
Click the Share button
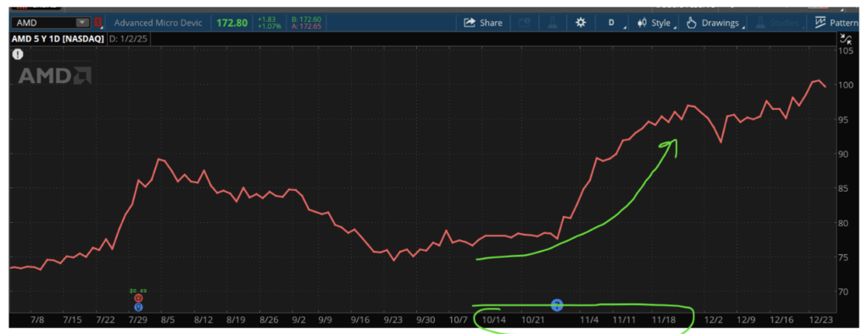tap(482, 23)
